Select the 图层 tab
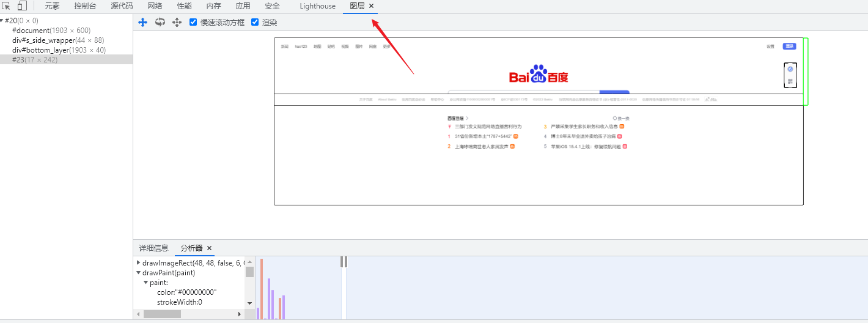The image size is (868, 323). [x=357, y=6]
